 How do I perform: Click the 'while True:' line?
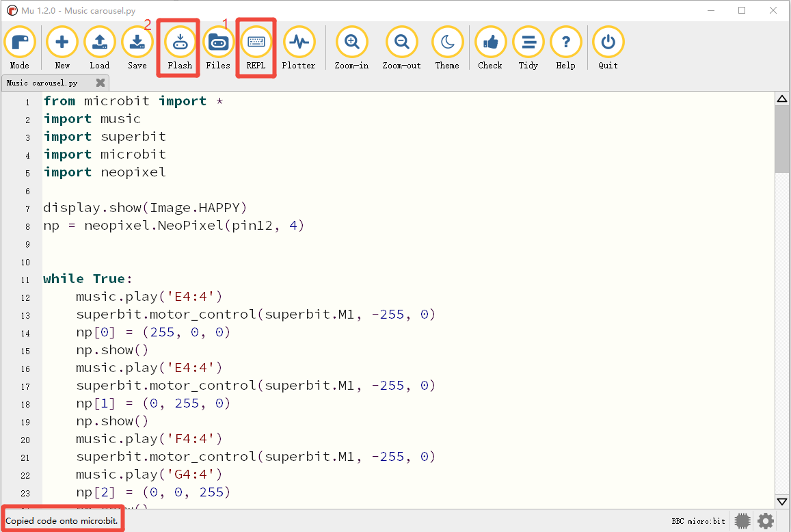[x=88, y=278]
